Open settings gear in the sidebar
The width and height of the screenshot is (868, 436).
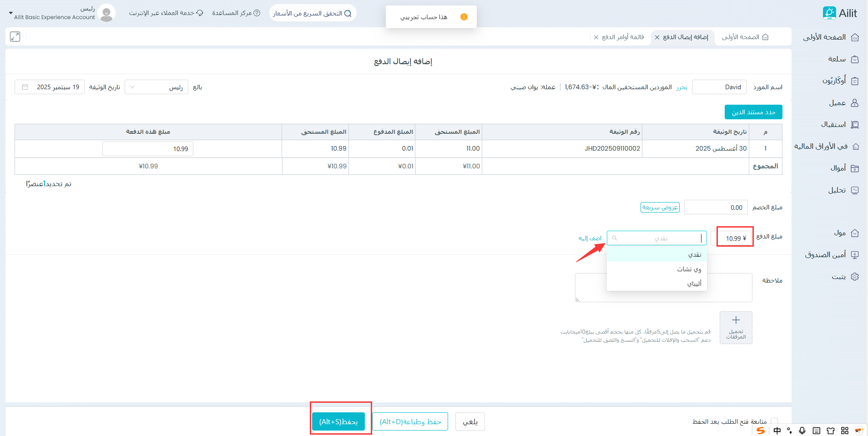point(854,277)
